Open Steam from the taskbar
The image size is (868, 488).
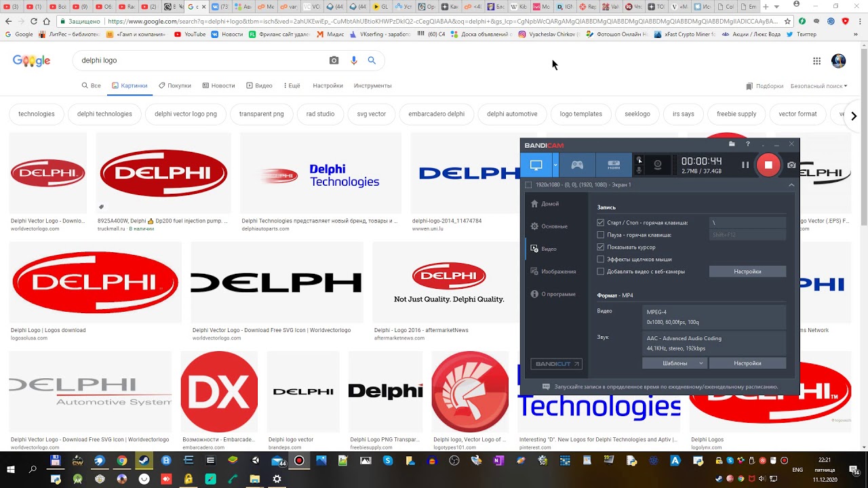point(144,460)
